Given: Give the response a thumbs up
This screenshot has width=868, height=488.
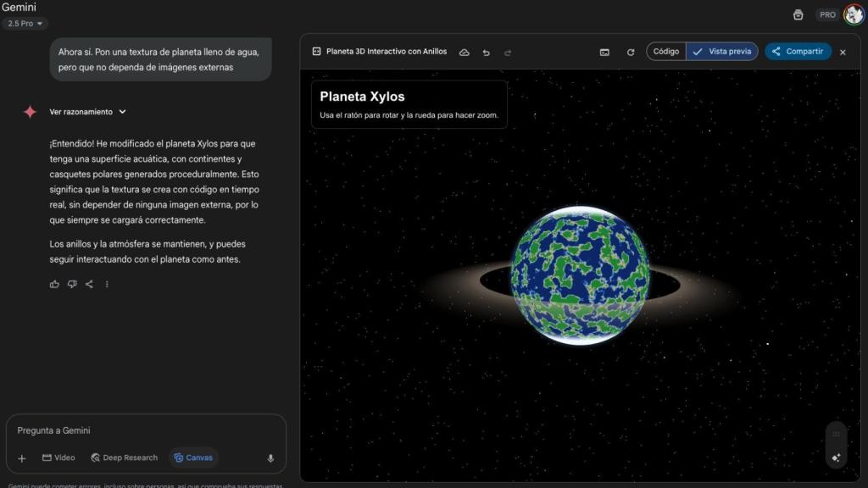Looking at the screenshot, I should [53, 284].
